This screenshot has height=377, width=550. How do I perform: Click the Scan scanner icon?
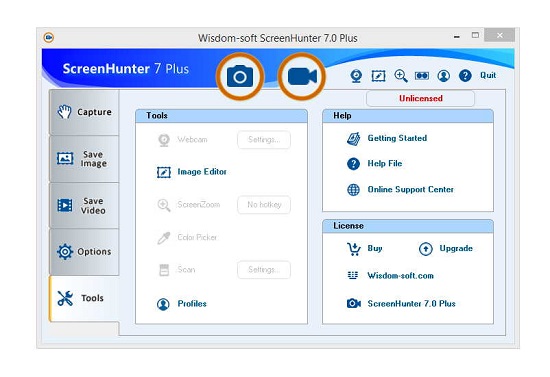(x=164, y=270)
